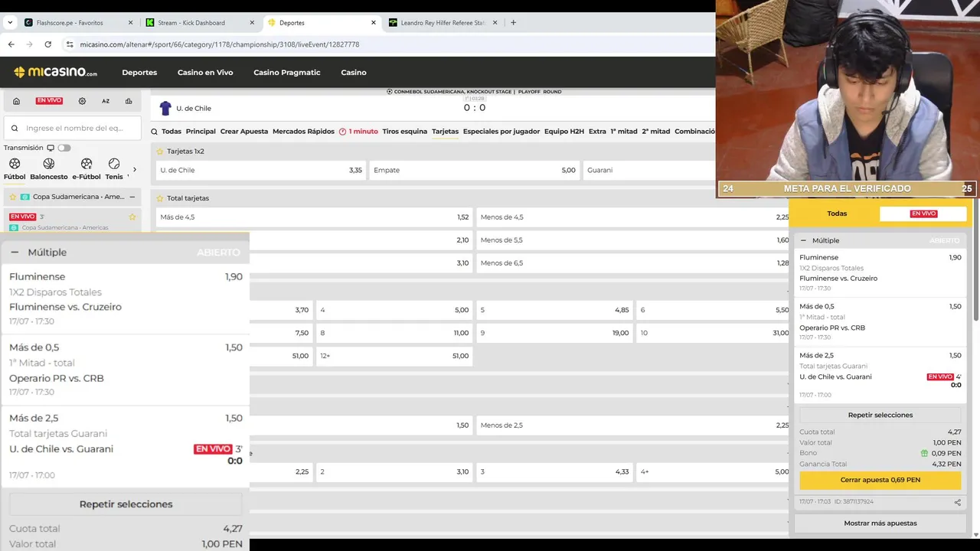The image size is (980, 551).
Task: Switch to Leandro Rey Hilfer Referee tab
Action: pos(443,23)
